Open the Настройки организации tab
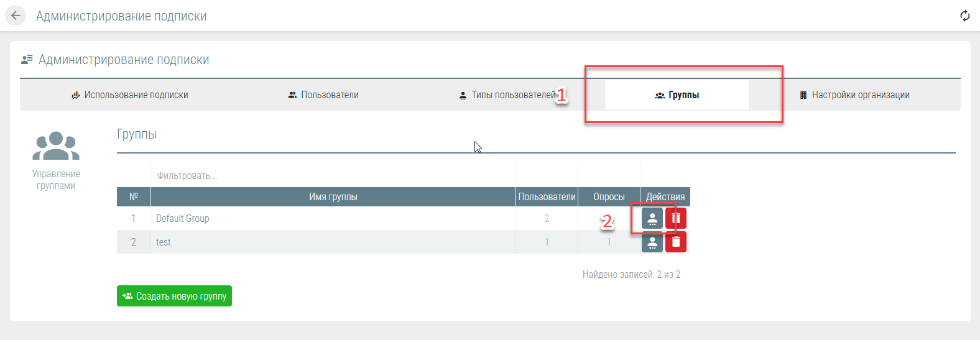 click(x=854, y=95)
